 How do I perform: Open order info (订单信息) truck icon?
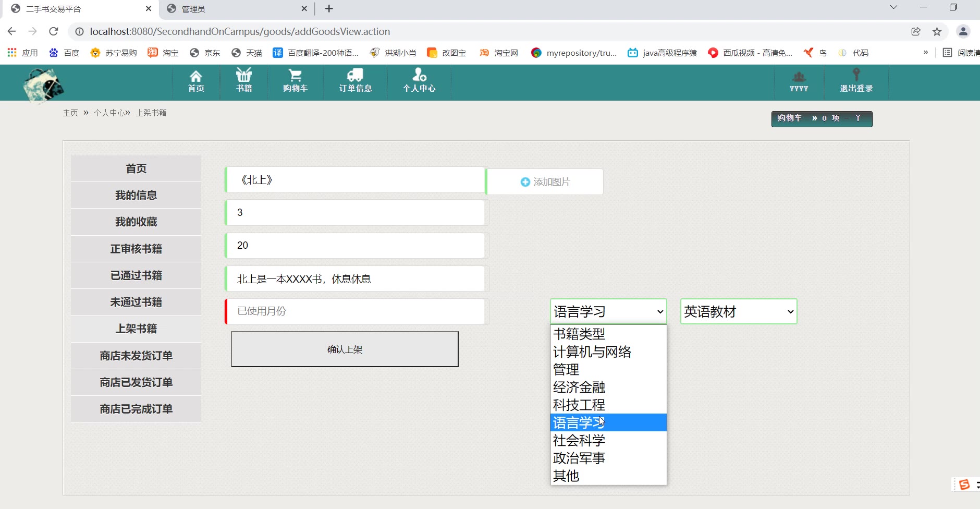tap(355, 76)
